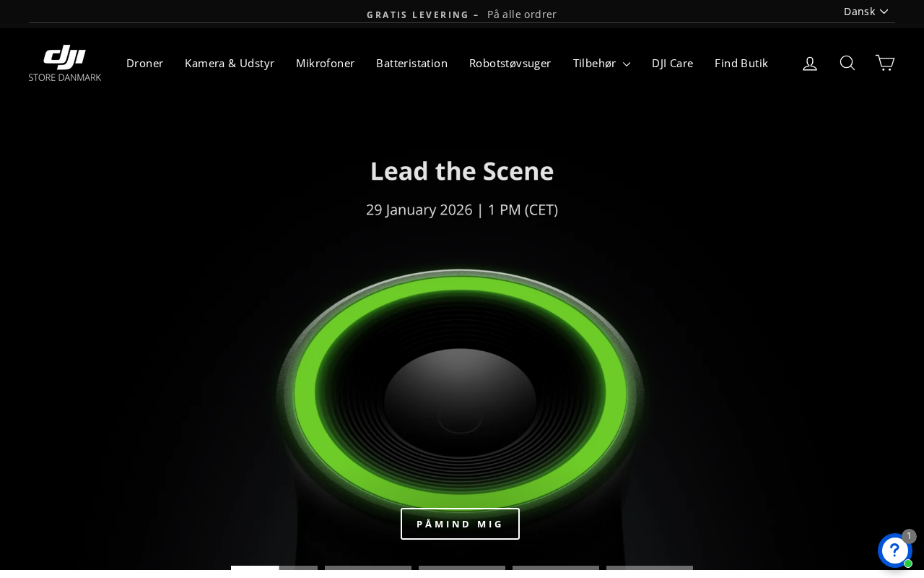Click the DJI Store Danmark logo
This screenshot has height=578, width=924.
click(65, 63)
